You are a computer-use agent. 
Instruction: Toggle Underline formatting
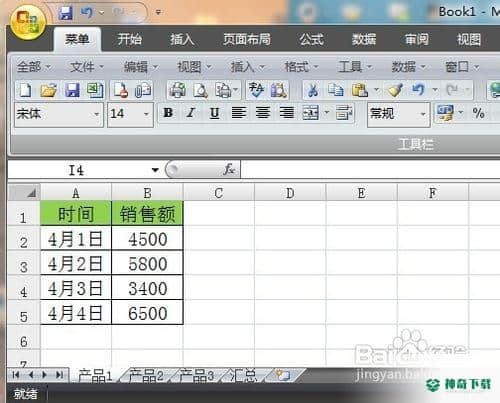(x=215, y=113)
